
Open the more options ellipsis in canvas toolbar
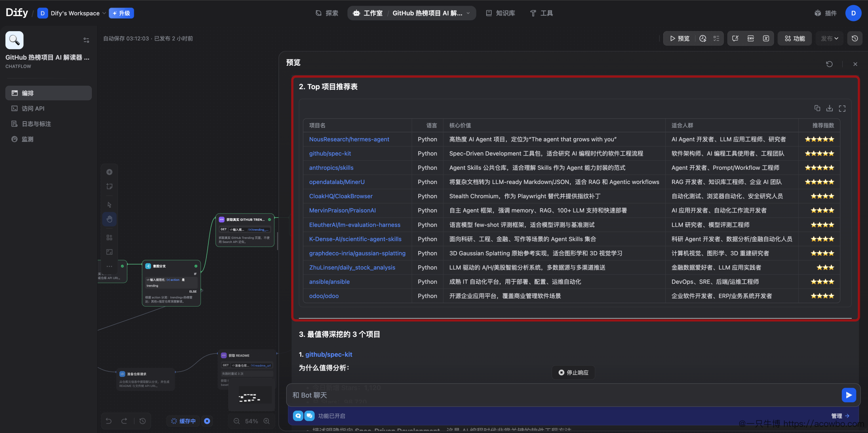[109, 266]
